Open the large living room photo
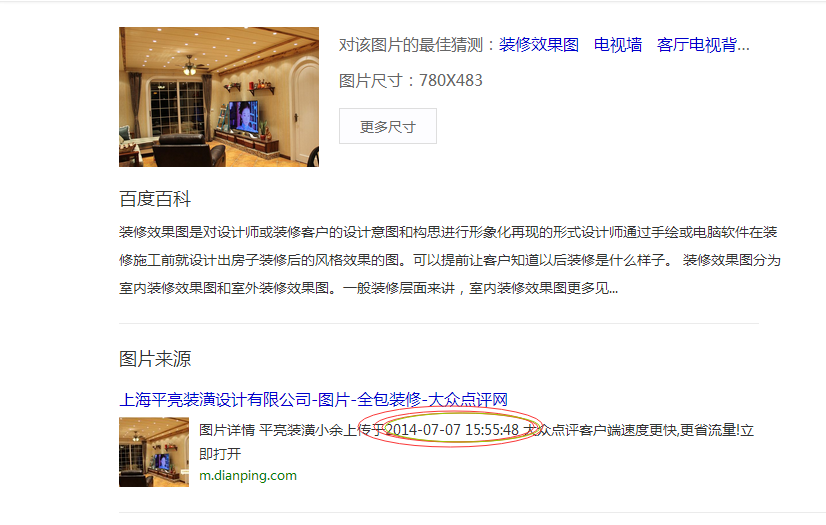Image resolution: width=826 pixels, height=525 pixels. coord(219,97)
